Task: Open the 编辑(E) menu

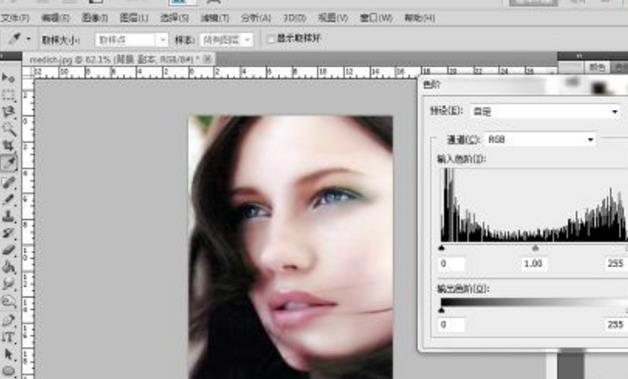Action: 55,18
